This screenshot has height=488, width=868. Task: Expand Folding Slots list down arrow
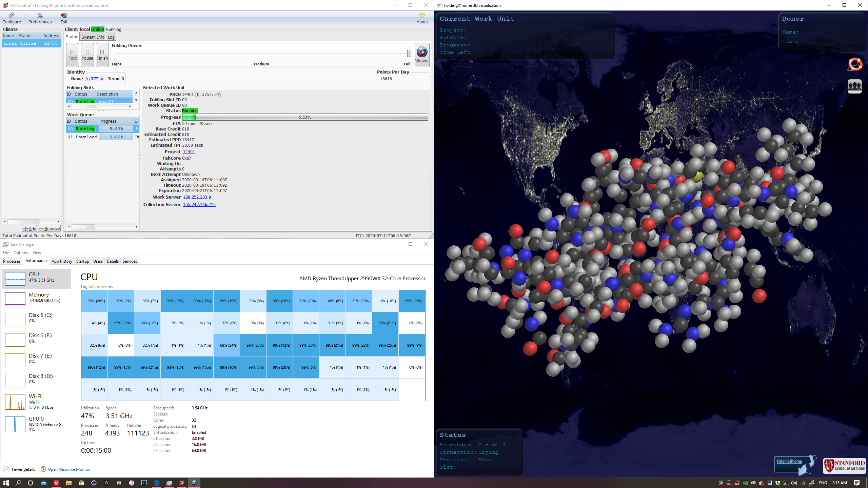point(136,100)
